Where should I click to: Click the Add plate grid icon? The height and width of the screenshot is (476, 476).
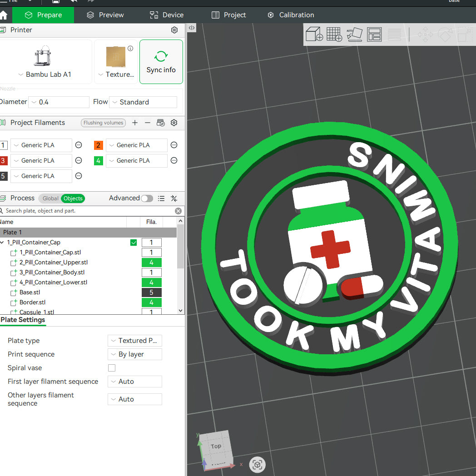pyautogui.click(x=334, y=35)
